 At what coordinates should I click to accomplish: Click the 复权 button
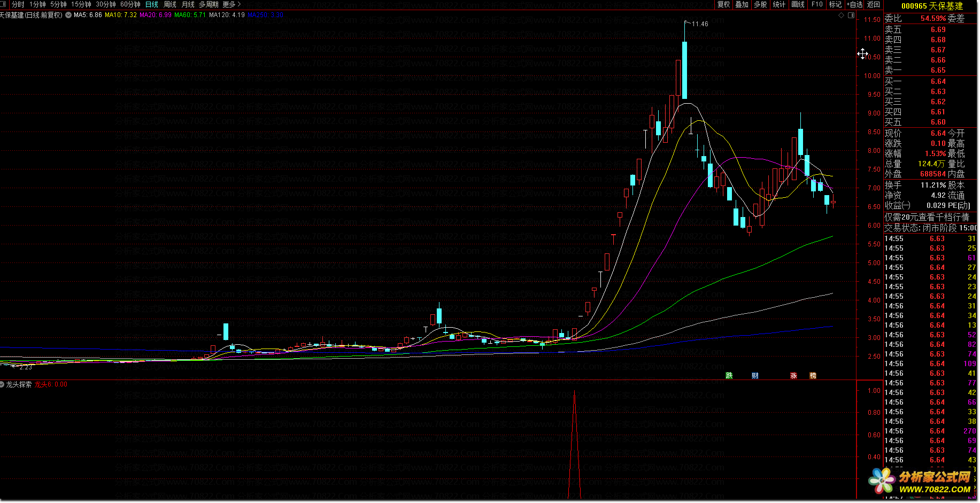pos(724,4)
